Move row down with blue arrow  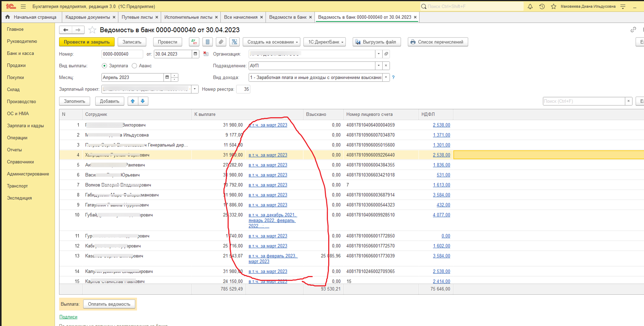pos(143,101)
